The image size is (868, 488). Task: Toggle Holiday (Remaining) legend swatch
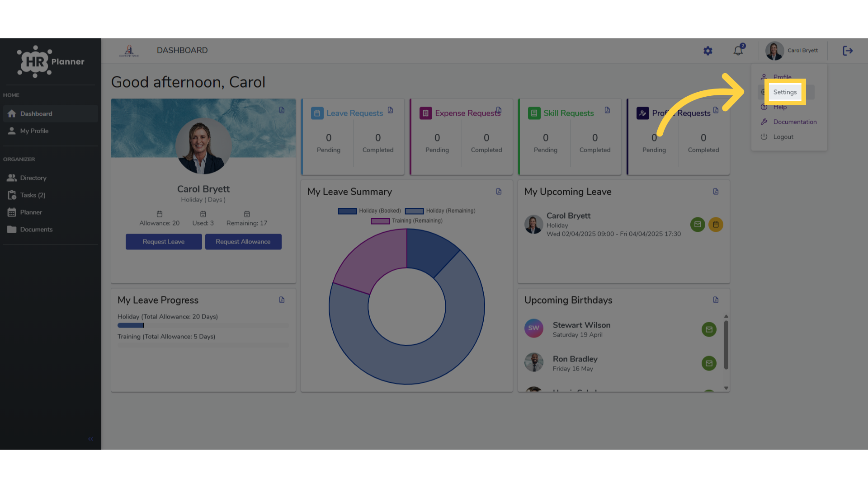coord(414,211)
